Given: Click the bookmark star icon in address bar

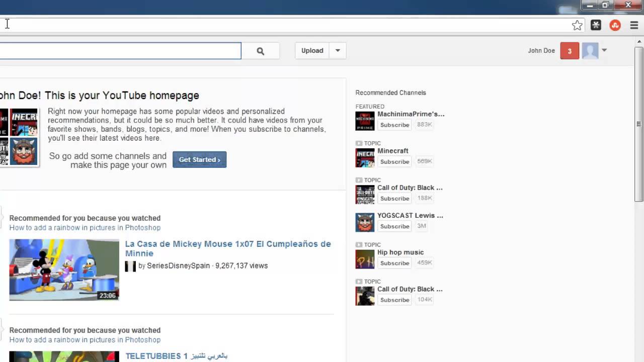Looking at the screenshot, I should [x=577, y=25].
